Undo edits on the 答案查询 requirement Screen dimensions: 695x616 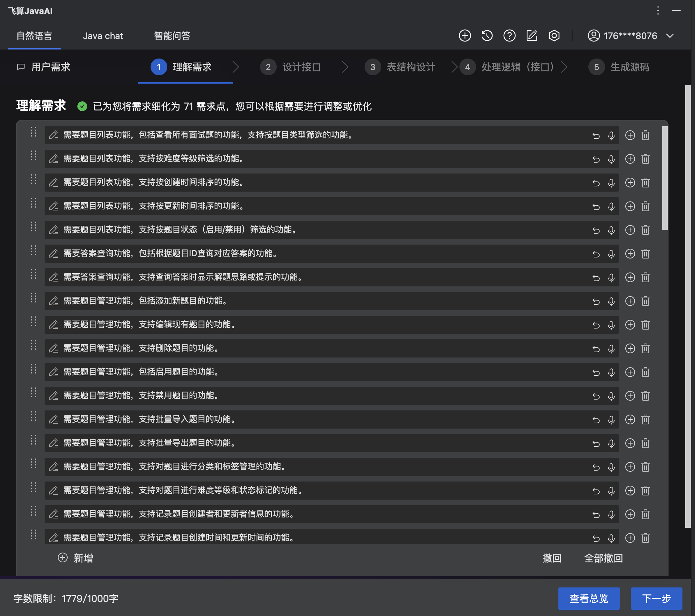(x=596, y=254)
